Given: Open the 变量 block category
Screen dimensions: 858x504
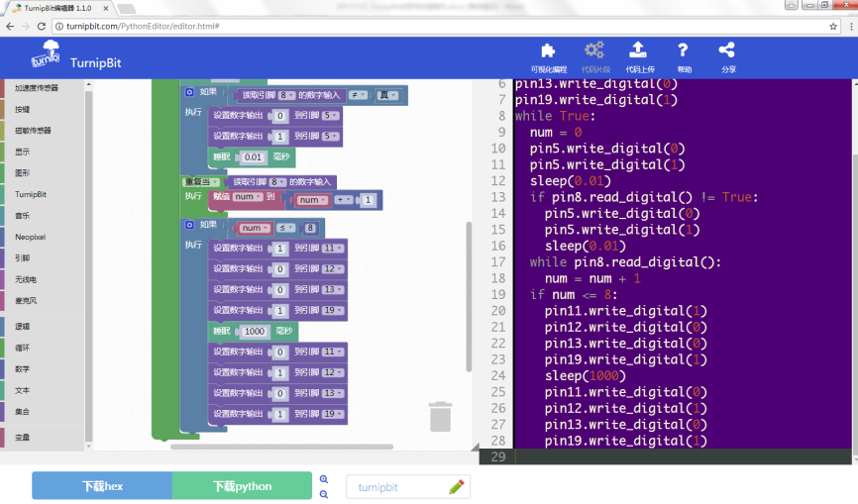Looking at the screenshot, I should tap(23, 438).
